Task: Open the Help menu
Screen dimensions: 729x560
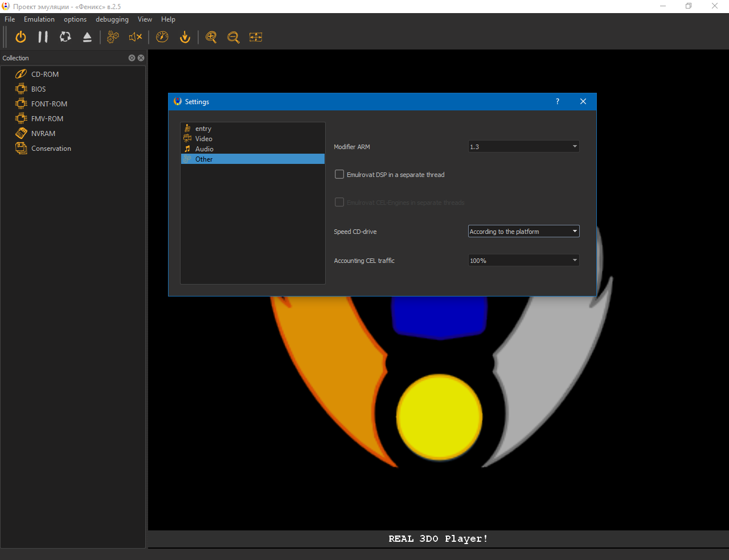Action: [168, 19]
